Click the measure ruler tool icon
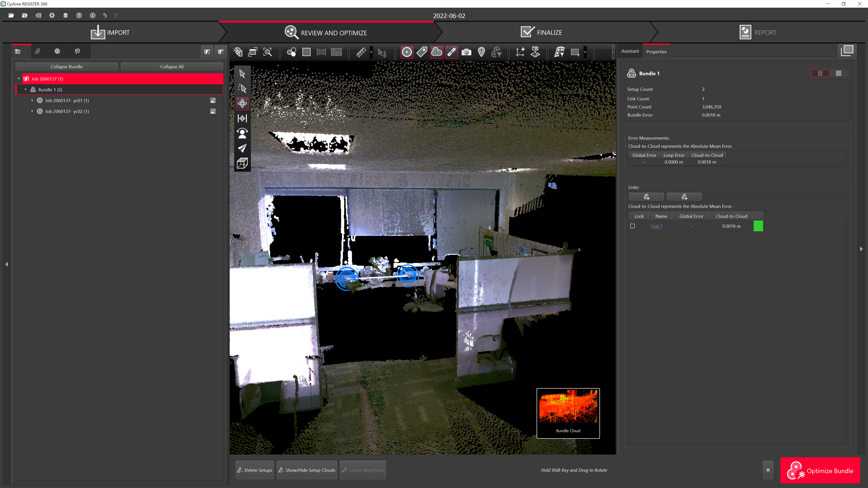 [x=361, y=52]
